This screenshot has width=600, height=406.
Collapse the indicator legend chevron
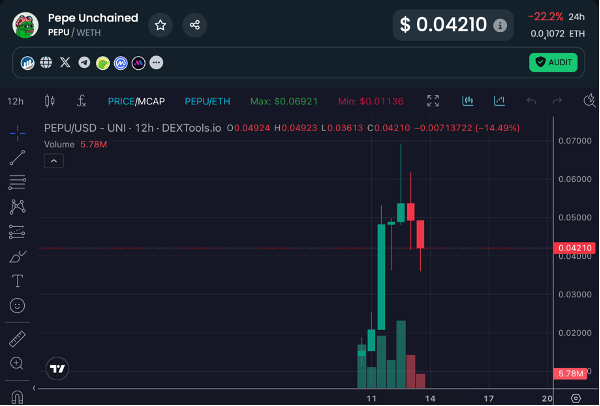click(x=54, y=161)
